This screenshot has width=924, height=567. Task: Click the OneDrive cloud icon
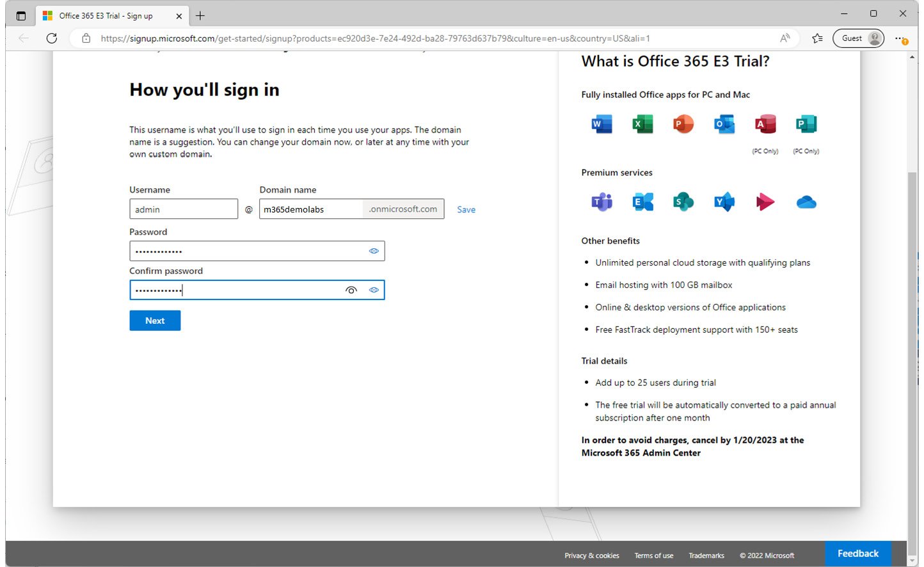[806, 202]
